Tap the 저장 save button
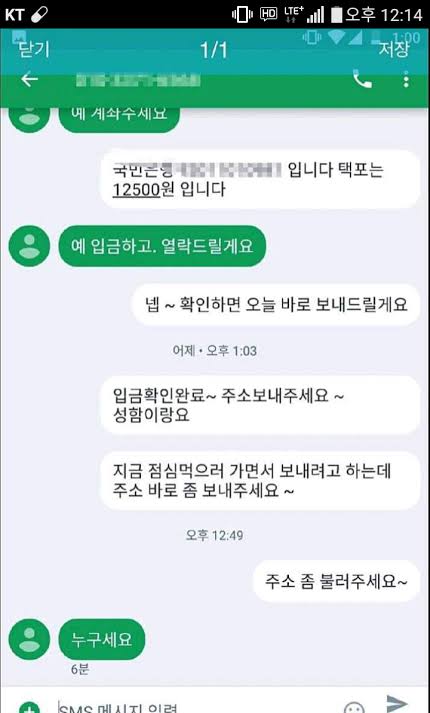Screen dimensions: 430x713 394,49
